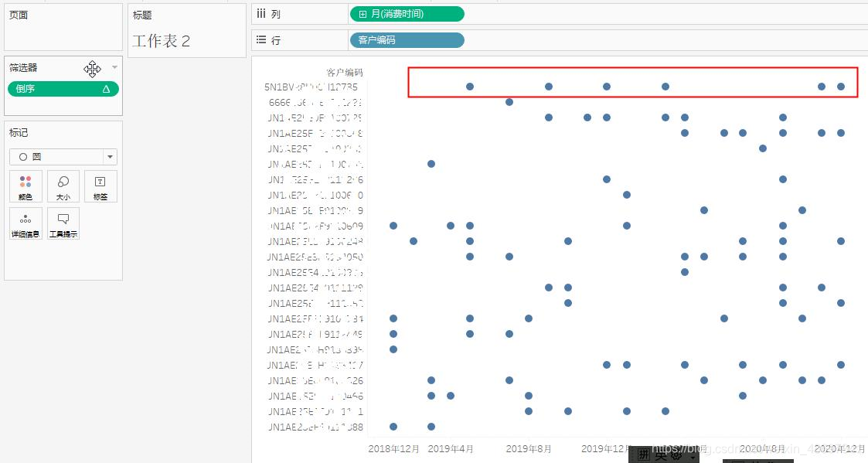Viewport: 868px width, 463px height.
Task: Open the 工具提示 (Tooltip) marks card
Action: click(x=63, y=223)
